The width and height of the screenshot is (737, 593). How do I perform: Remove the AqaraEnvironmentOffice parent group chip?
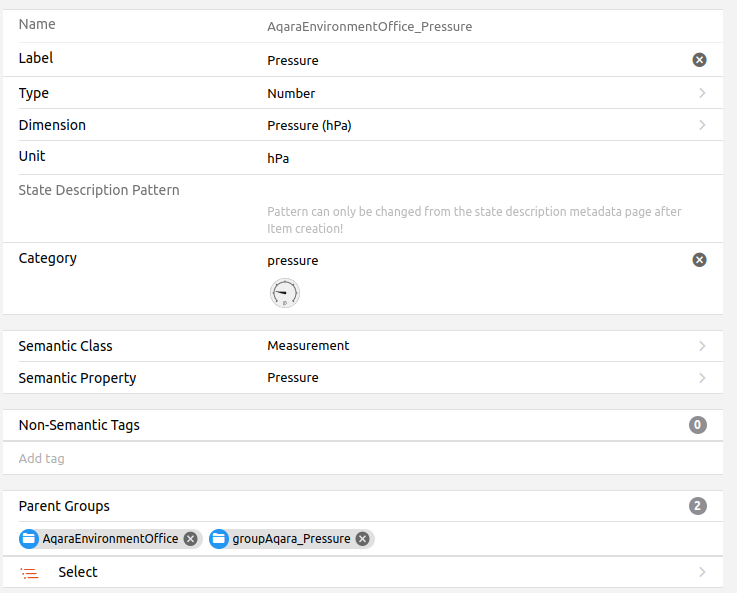[190, 539]
